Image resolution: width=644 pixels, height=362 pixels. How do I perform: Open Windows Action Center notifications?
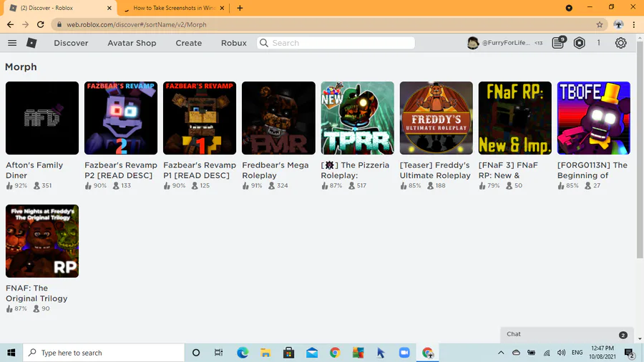tap(629, 353)
